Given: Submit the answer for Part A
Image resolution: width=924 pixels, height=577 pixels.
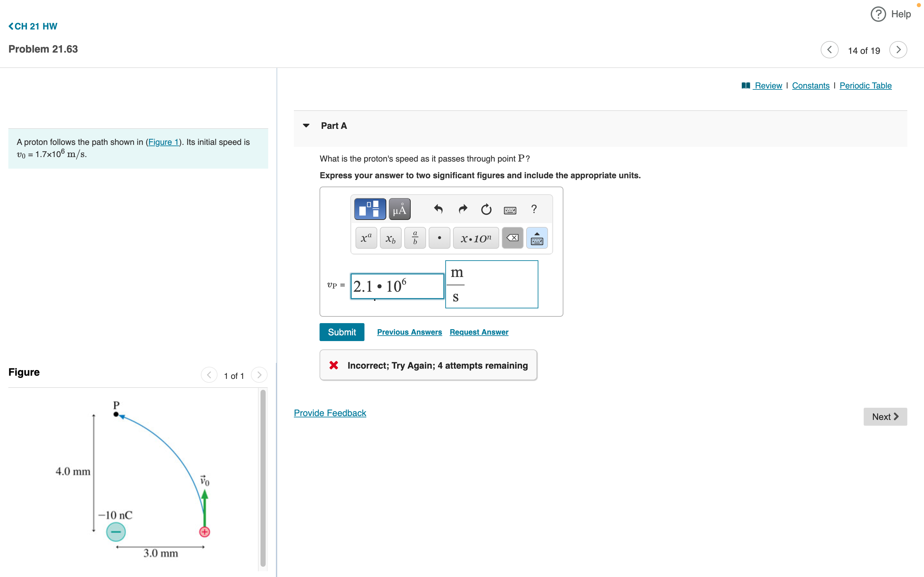Looking at the screenshot, I should (x=342, y=332).
